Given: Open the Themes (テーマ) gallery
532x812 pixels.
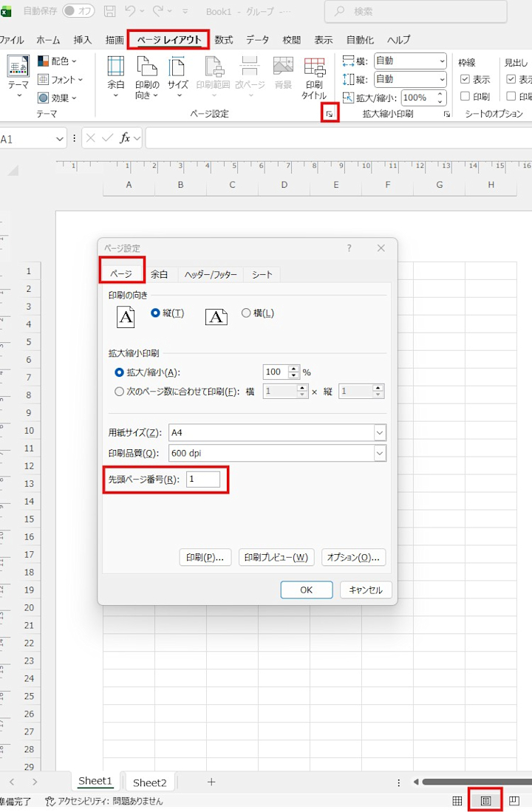Looking at the screenshot, I should pos(18,77).
